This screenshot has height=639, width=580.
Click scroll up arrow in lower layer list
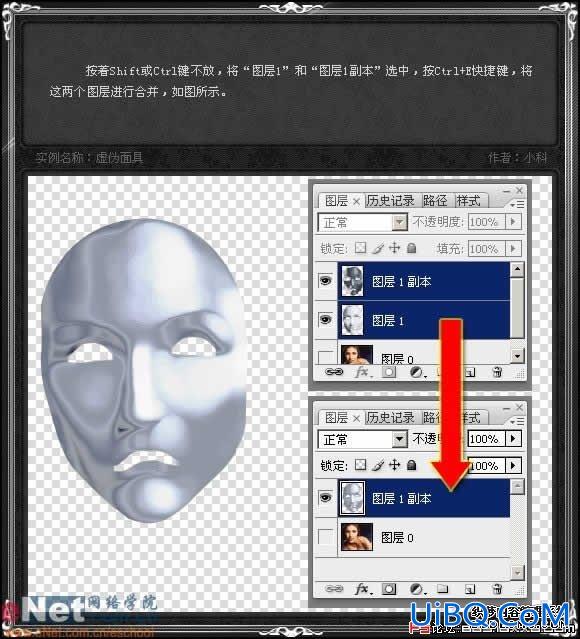517,486
